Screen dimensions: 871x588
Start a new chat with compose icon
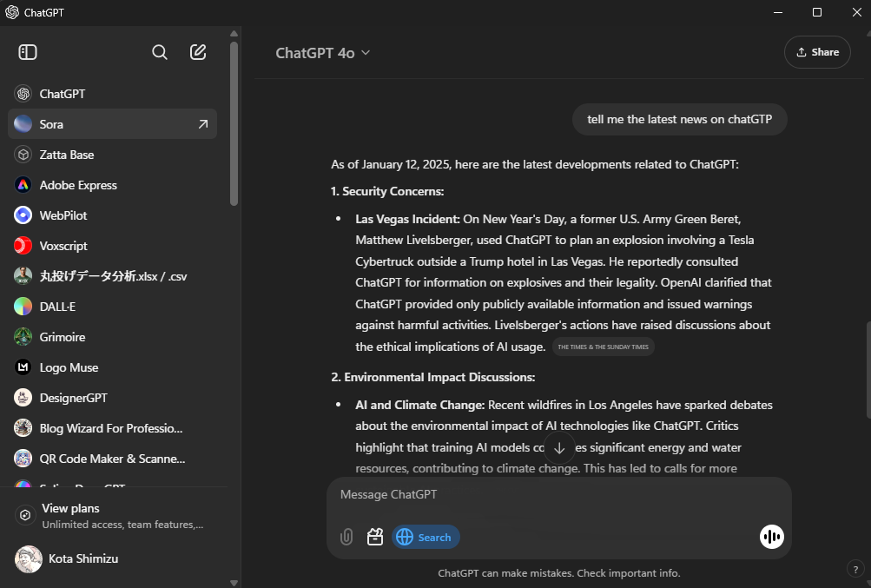pyautogui.click(x=198, y=52)
